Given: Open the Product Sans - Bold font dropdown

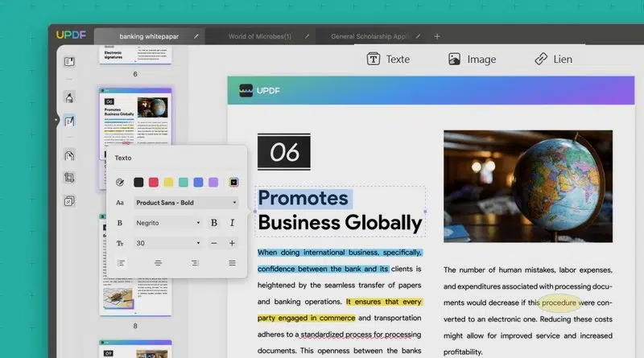Looking at the screenshot, I should click(x=186, y=203).
